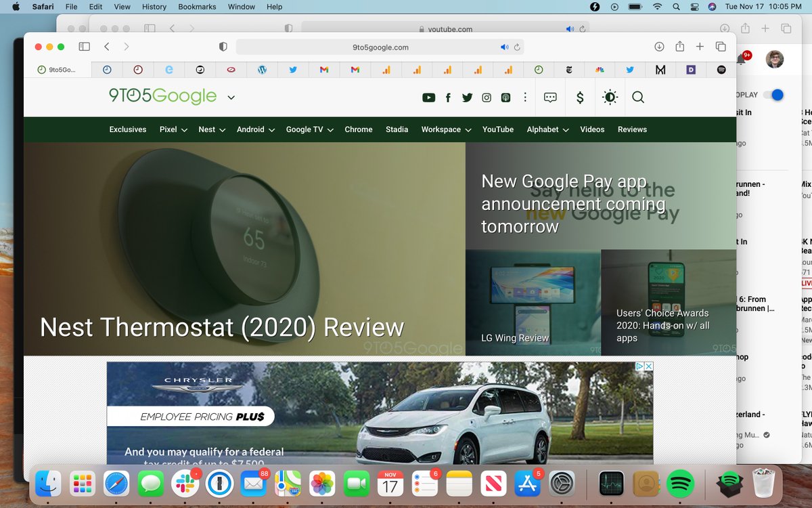The image size is (812, 508).
Task: Open the Nest Thermostat (2020) Review article
Action: click(x=244, y=249)
